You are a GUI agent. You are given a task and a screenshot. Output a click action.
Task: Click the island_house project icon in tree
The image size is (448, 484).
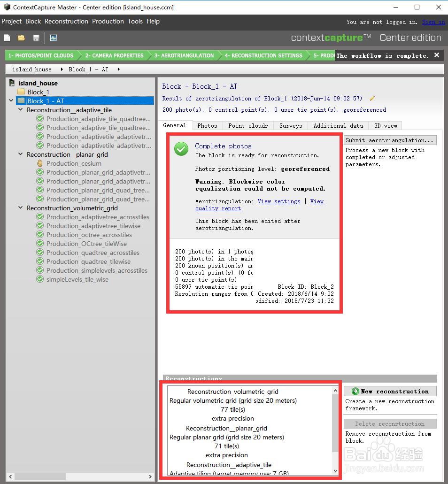12,83
